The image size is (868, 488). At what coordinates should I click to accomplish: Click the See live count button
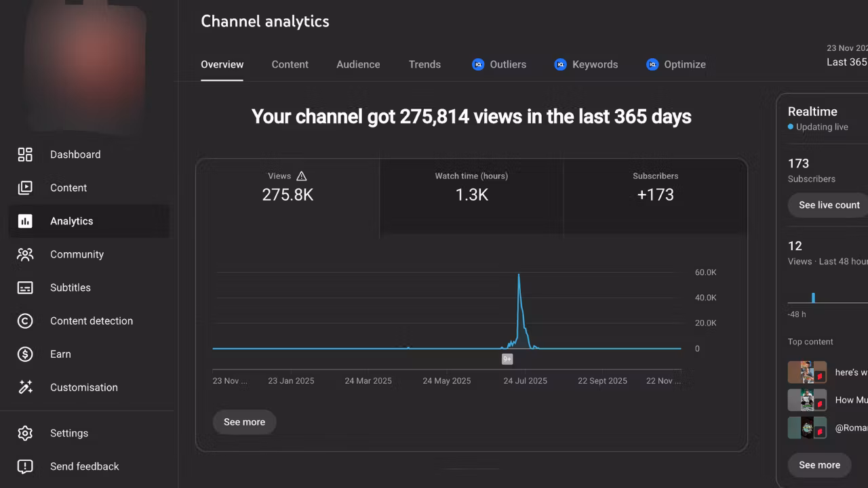[829, 205]
